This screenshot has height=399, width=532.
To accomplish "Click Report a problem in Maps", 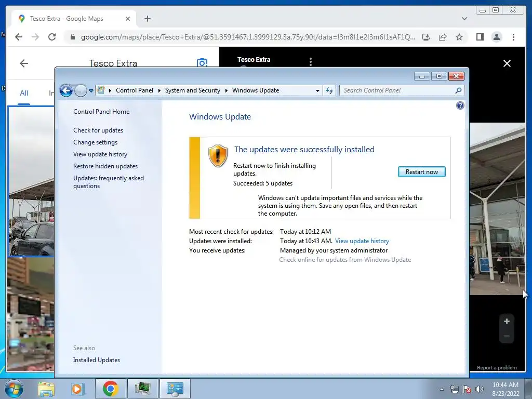I will pyautogui.click(x=497, y=367).
